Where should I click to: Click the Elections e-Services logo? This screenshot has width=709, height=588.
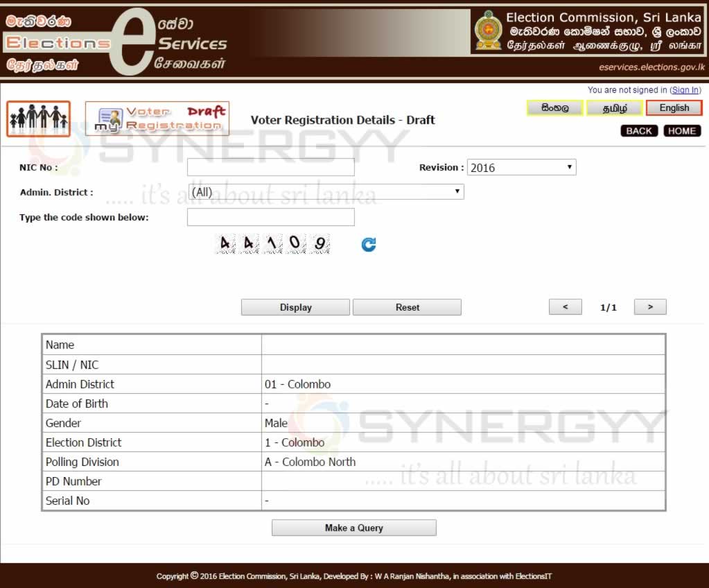tap(116, 42)
